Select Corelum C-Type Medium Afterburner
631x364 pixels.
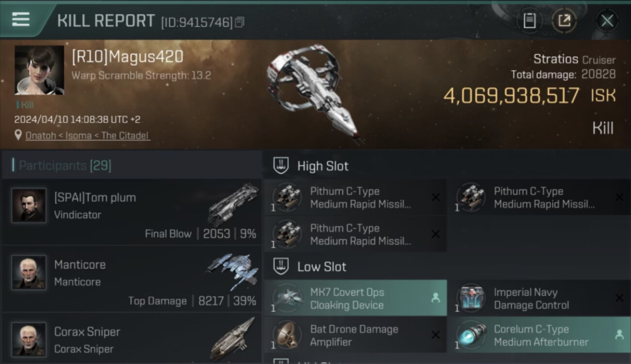[x=539, y=335]
